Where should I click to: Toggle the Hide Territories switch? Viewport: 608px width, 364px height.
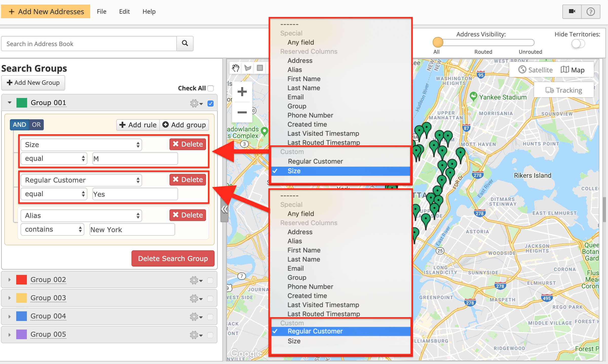point(578,44)
